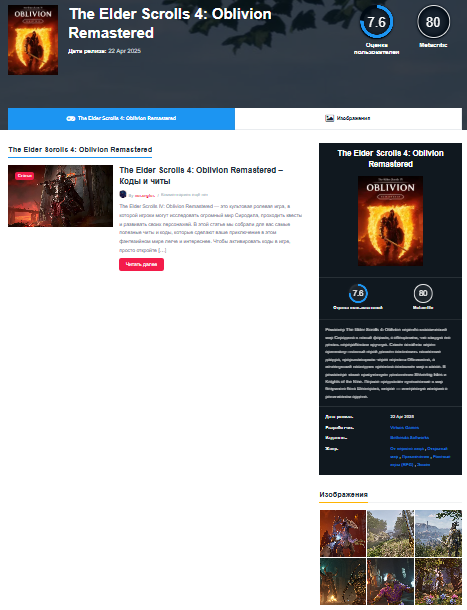
Task: Click the comments link next to the author name
Action: click(x=184, y=195)
